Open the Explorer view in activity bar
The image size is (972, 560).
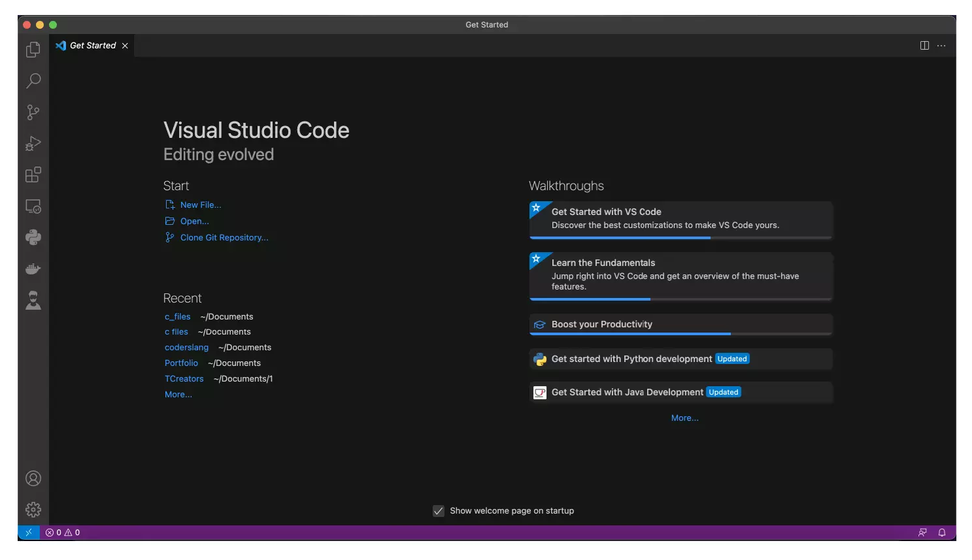point(33,50)
